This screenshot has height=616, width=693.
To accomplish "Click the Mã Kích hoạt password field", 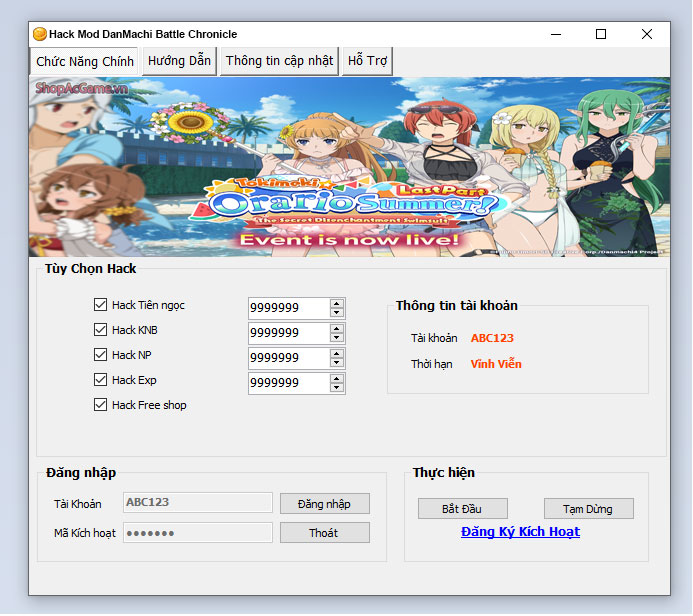I will 197,533.
